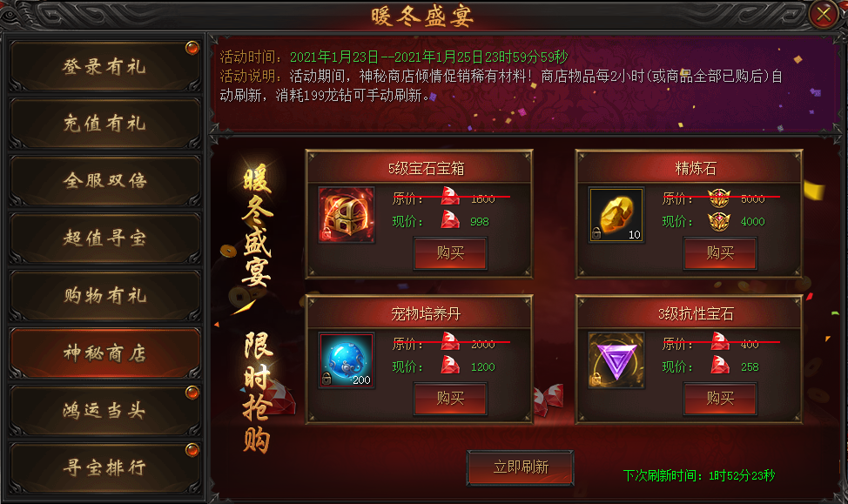Click the 宠物培养丹 blue orb icon
Screen dimensions: 848x504
(347, 360)
